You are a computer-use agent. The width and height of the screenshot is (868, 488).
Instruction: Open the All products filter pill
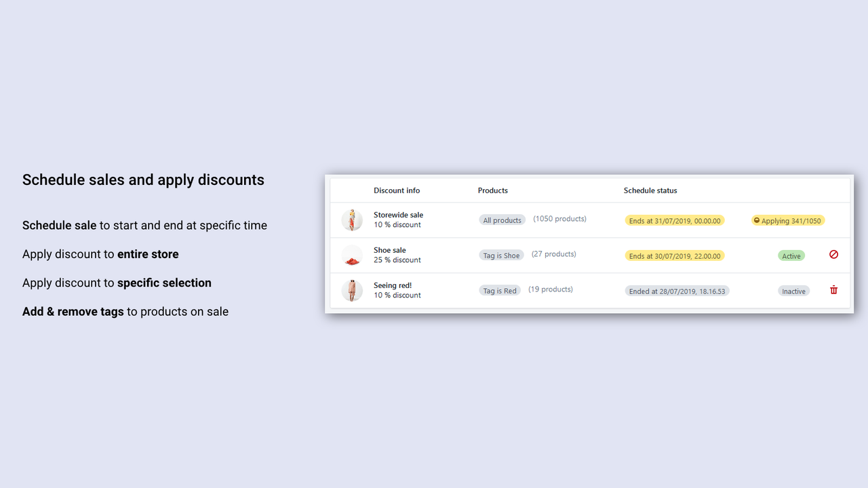click(x=502, y=220)
